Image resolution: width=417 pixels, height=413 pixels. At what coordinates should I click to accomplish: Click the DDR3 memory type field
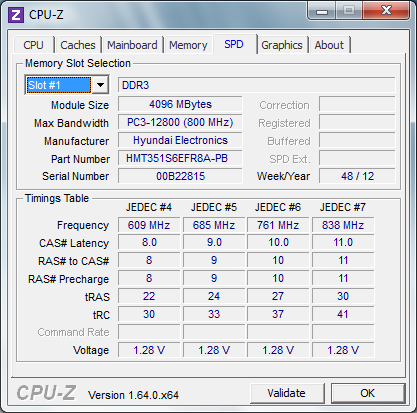(256, 85)
